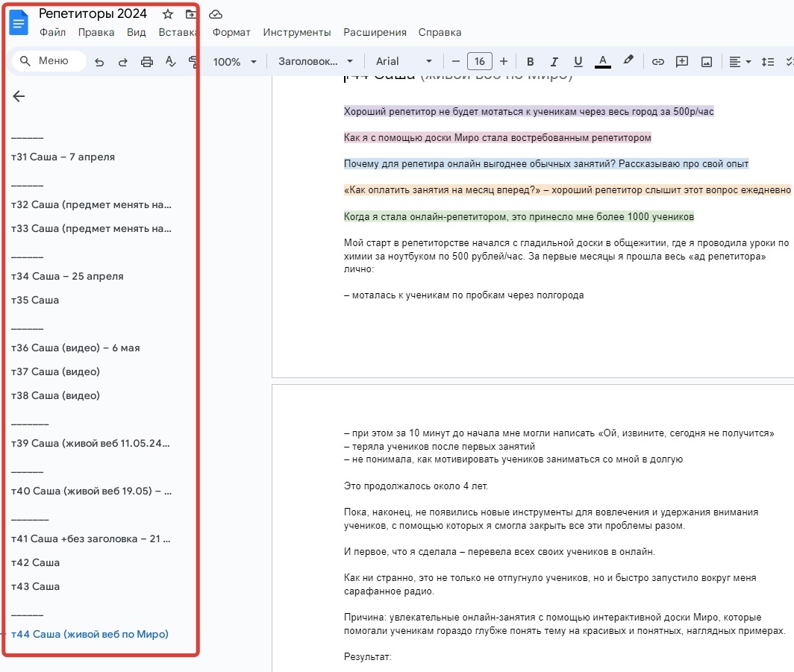Jump to outline heading т32 Саша
This screenshot has width=794, height=672.
(x=91, y=205)
